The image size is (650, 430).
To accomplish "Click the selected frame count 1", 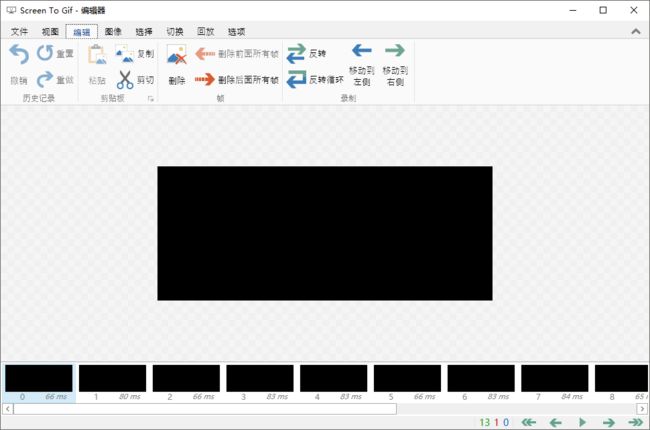I will pyautogui.click(x=496, y=422).
